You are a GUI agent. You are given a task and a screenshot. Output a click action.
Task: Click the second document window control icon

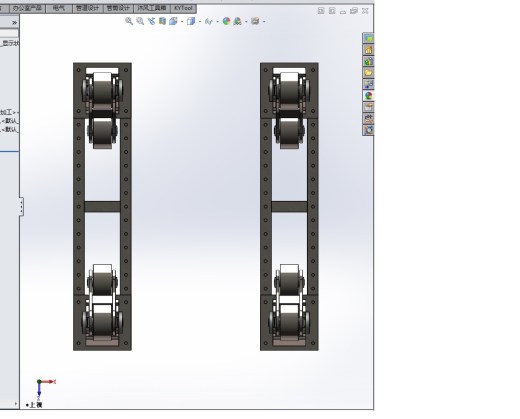tap(332, 11)
